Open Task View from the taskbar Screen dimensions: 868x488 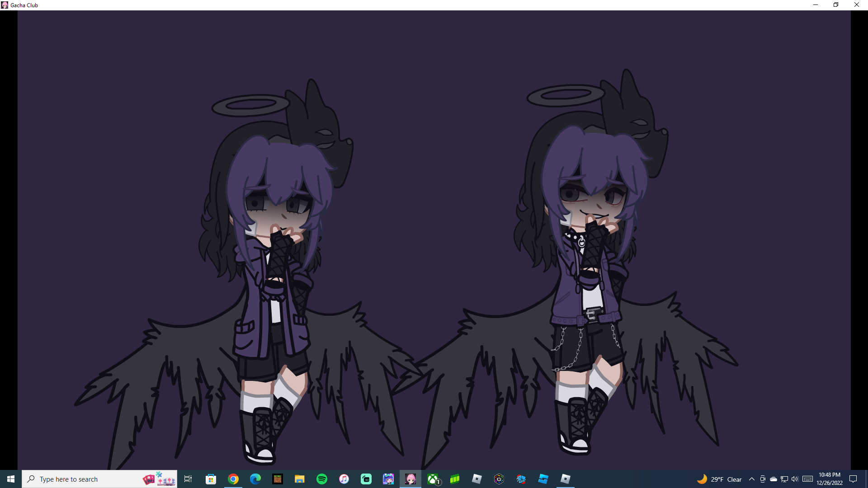(188, 479)
